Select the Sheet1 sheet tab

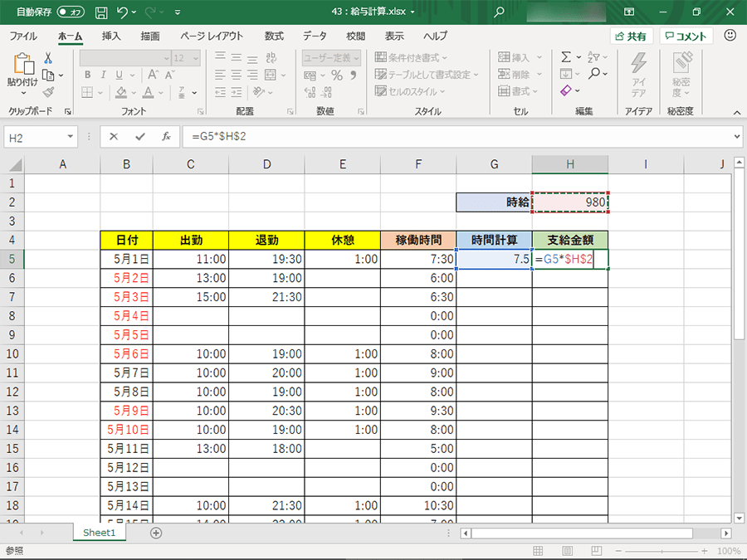pyautogui.click(x=99, y=533)
